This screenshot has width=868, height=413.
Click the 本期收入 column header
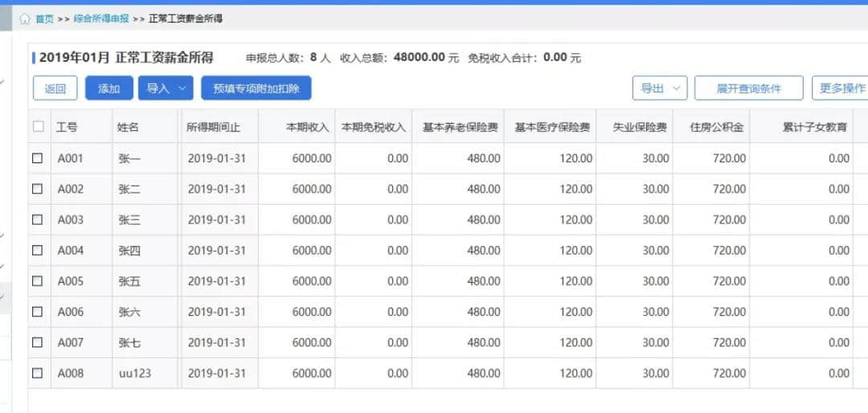point(308,127)
